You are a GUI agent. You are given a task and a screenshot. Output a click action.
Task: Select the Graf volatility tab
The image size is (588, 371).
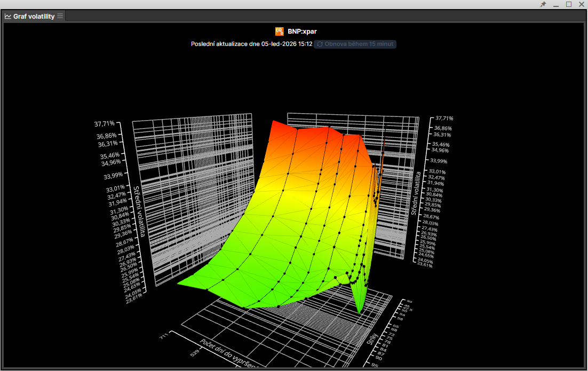[x=34, y=16]
